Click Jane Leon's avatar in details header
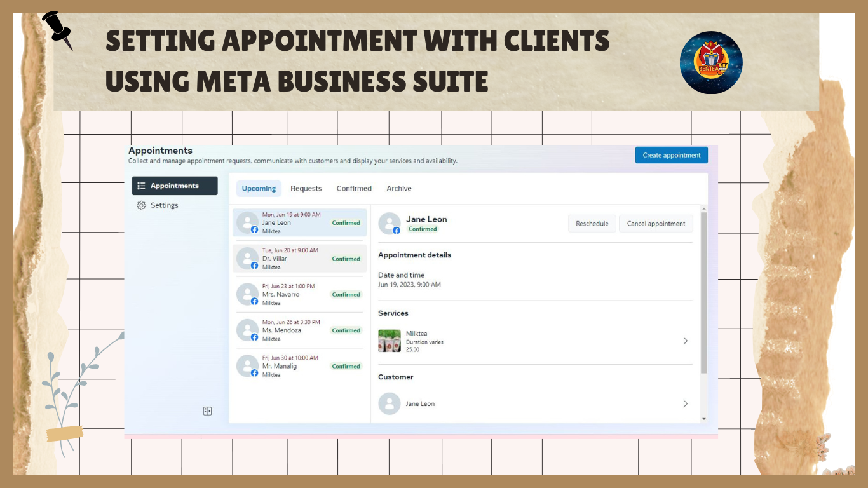This screenshot has height=488, width=868. 389,224
